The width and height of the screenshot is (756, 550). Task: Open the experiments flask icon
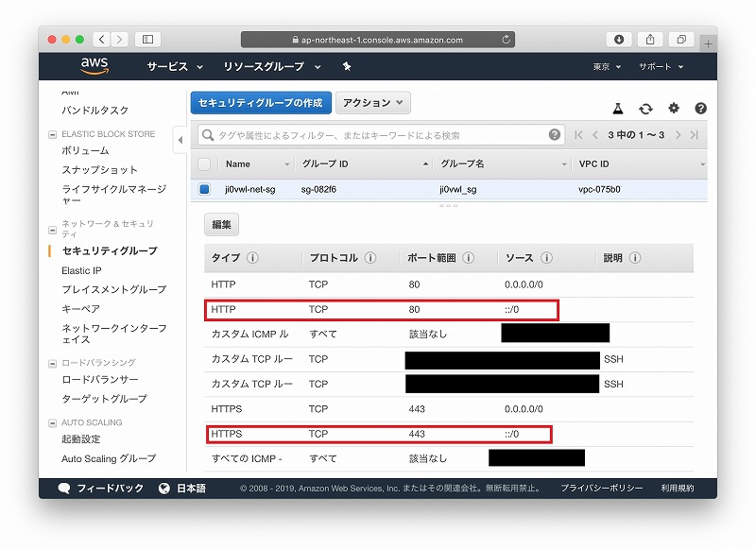(618, 109)
